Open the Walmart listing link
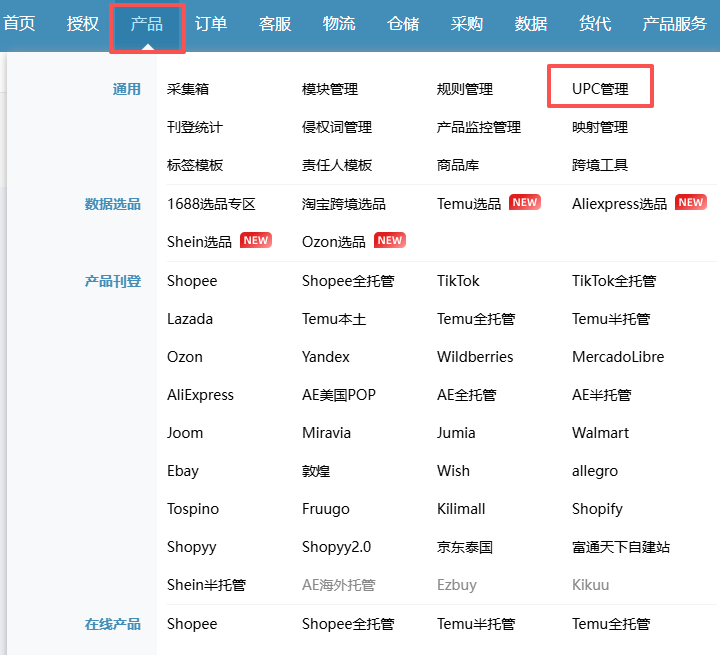 600,433
